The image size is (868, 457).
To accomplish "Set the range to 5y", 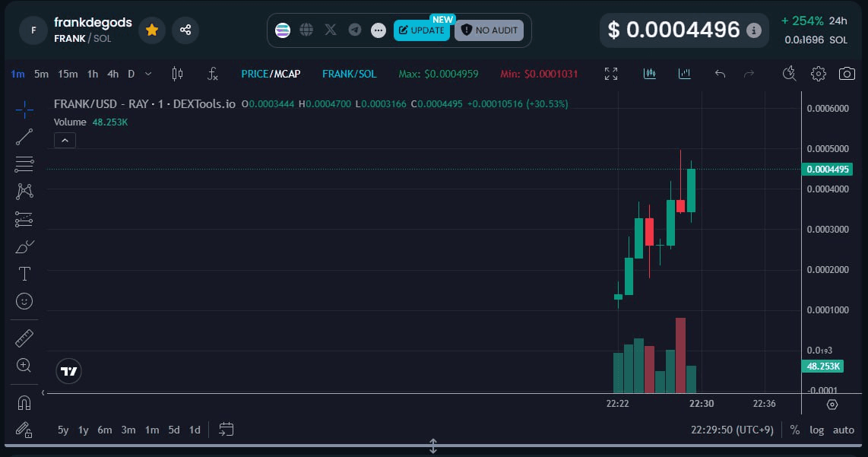I will click(x=63, y=430).
